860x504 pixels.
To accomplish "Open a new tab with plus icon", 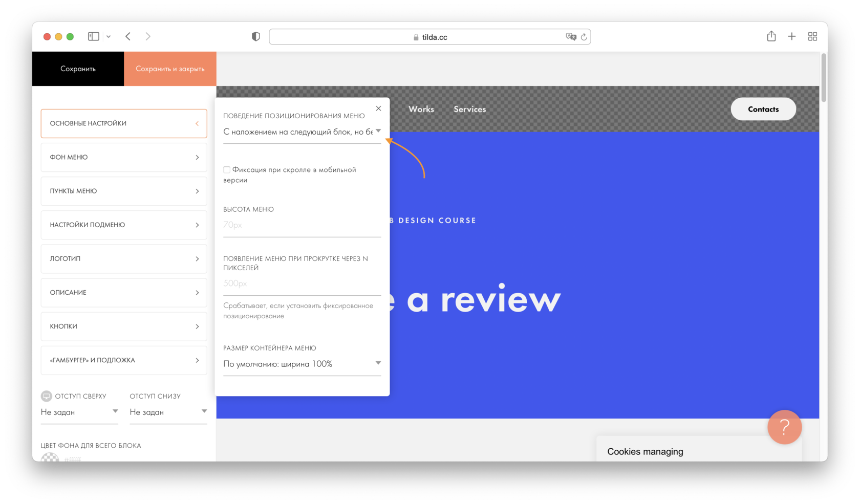I will click(x=792, y=36).
